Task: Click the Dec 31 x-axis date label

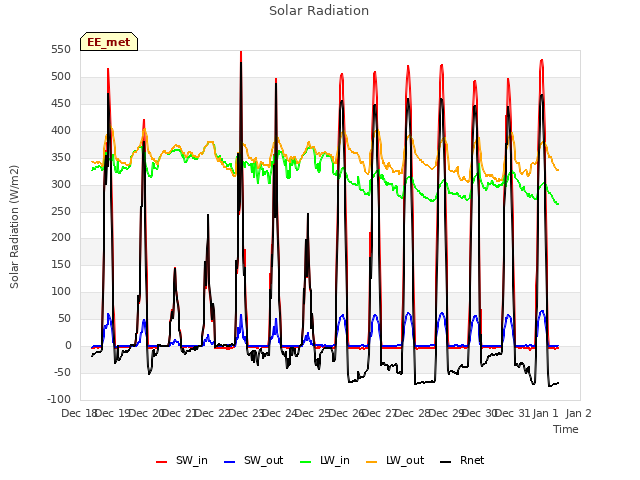Action: click(512, 413)
